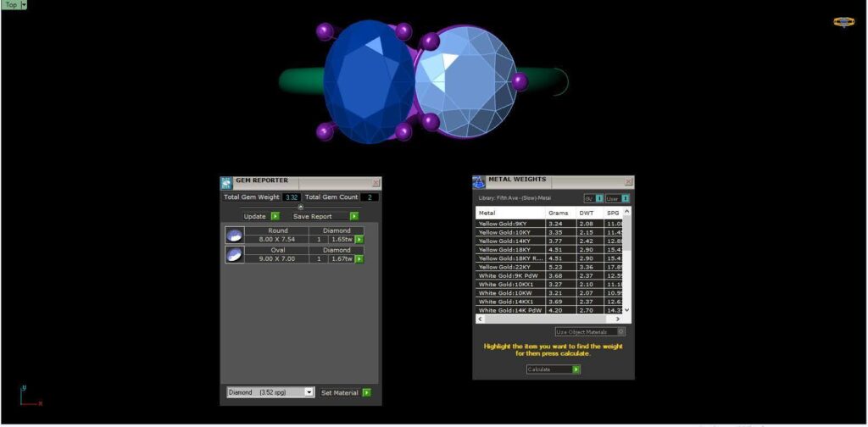This screenshot has height=427, width=868.
Task: Click the metal list scroll down arrow
Action: click(x=626, y=310)
